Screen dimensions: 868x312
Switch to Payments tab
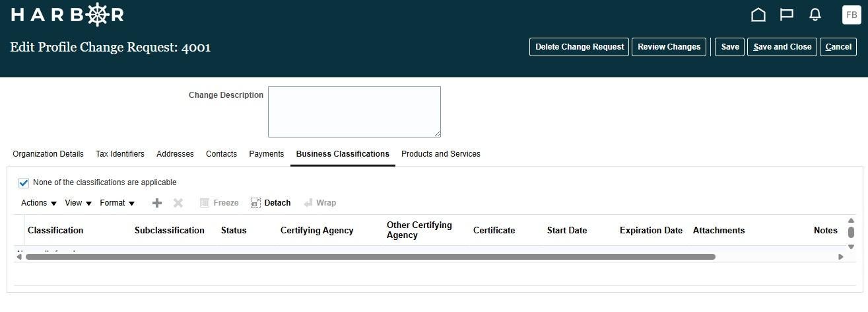(x=267, y=154)
